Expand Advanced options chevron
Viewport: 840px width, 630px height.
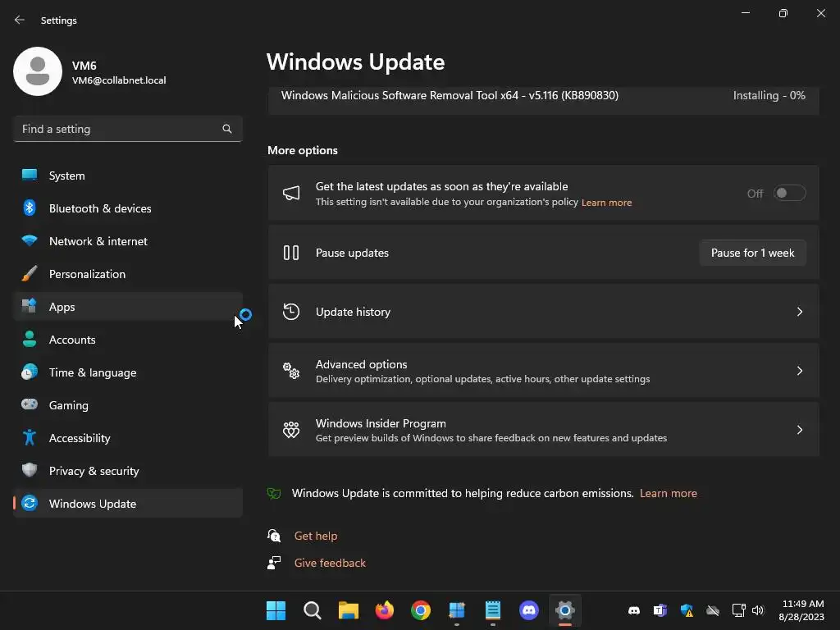[x=799, y=371]
